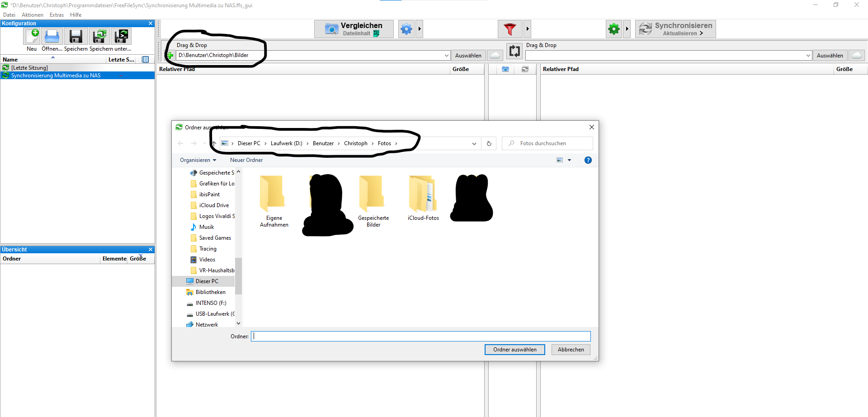Open recent locations dropdown beside forward arrow
868x417 pixels.
pyautogui.click(x=204, y=143)
